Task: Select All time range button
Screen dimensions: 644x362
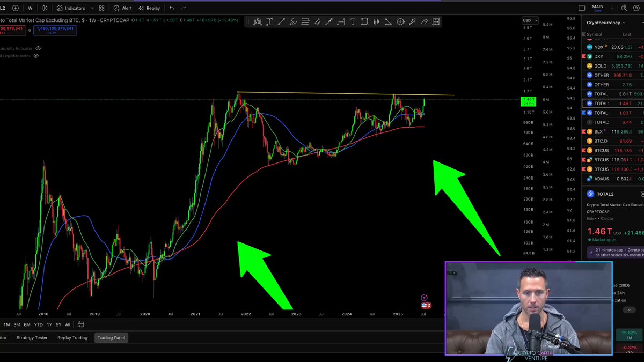Action: [x=68, y=324]
